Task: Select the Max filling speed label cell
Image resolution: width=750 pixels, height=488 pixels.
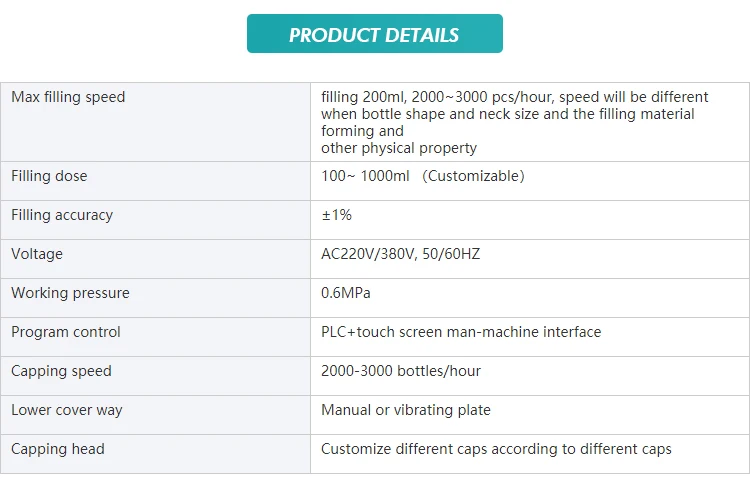Action: tap(68, 97)
